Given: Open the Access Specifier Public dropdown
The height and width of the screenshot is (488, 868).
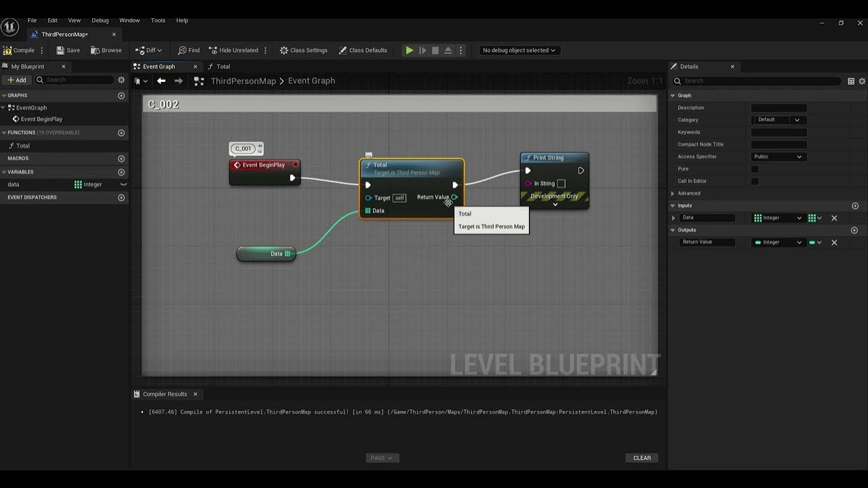Looking at the screenshot, I should pos(778,157).
